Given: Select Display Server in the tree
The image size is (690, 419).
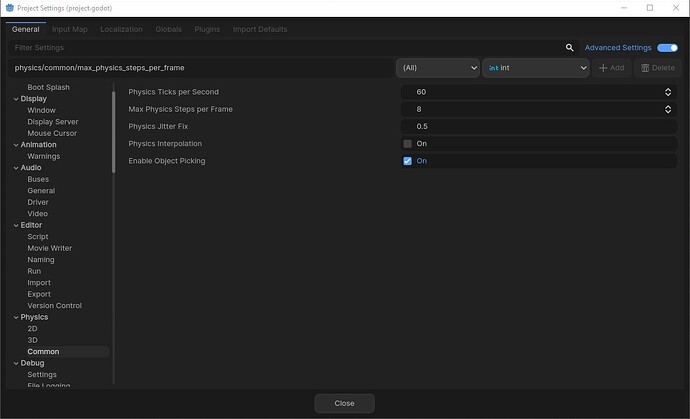Looking at the screenshot, I should (x=53, y=122).
